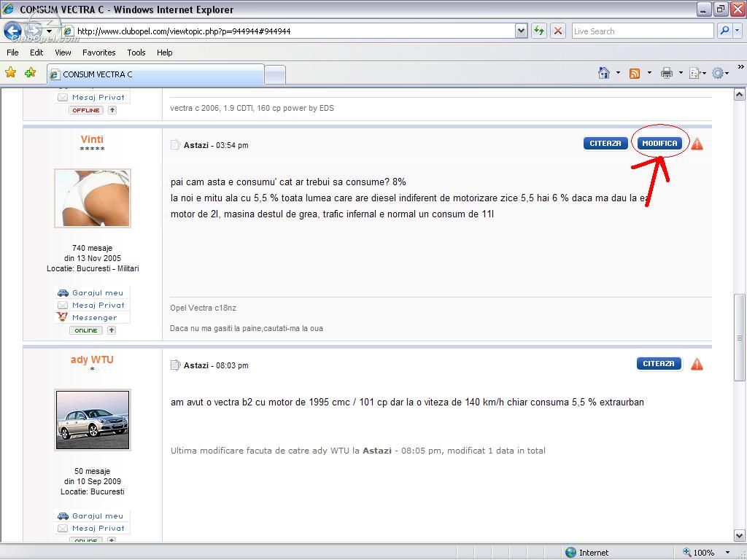Click signature text 'Opel Vectra c18nz'
747x560 pixels.
coord(203,308)
